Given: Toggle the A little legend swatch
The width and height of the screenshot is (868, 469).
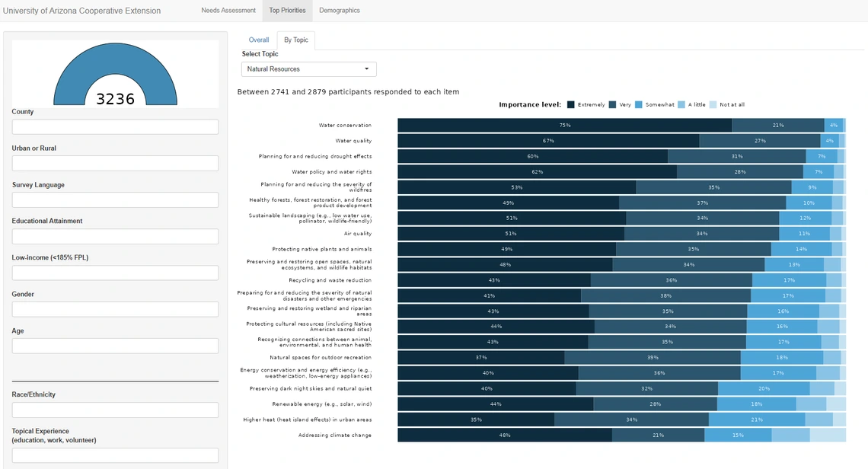Looking at the screenshot, I should (x=681, y=104).
